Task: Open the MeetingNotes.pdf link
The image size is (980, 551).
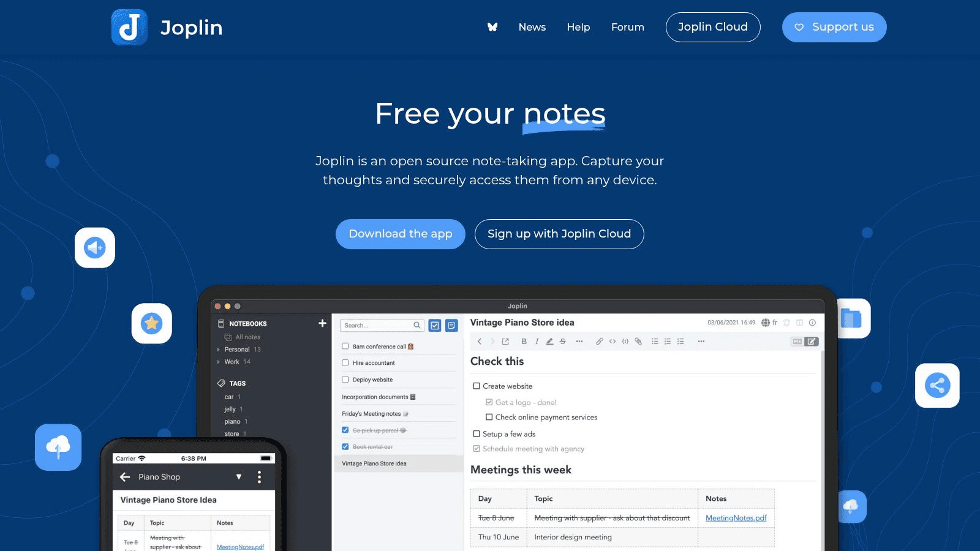Action: point(736,517)
